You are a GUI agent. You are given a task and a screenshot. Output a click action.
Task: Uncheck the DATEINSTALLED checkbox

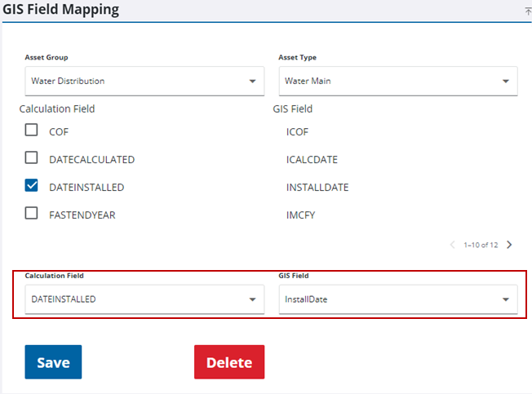click(x=32, y=187)
